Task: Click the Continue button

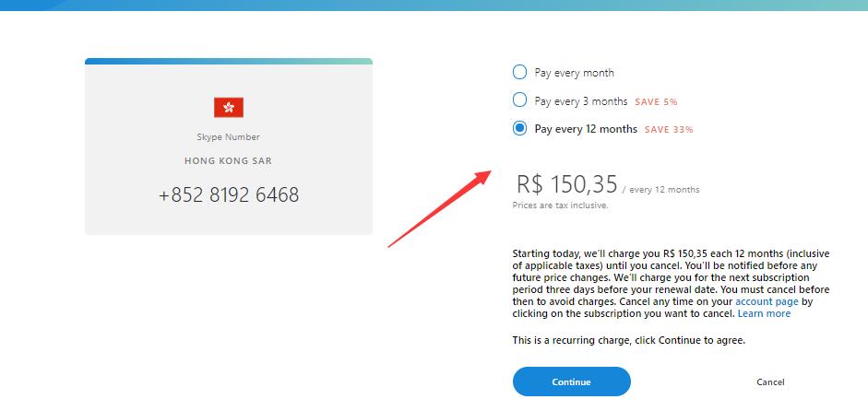Action: (x=571, y=382)
